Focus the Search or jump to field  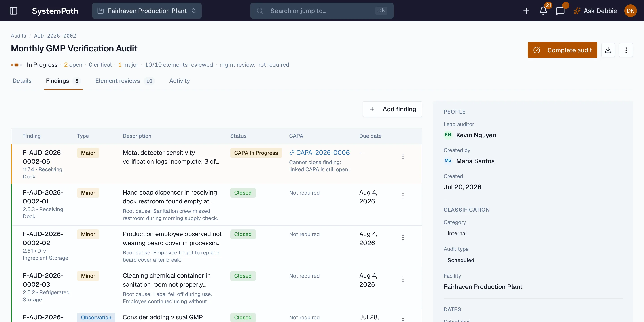point(322,11)
